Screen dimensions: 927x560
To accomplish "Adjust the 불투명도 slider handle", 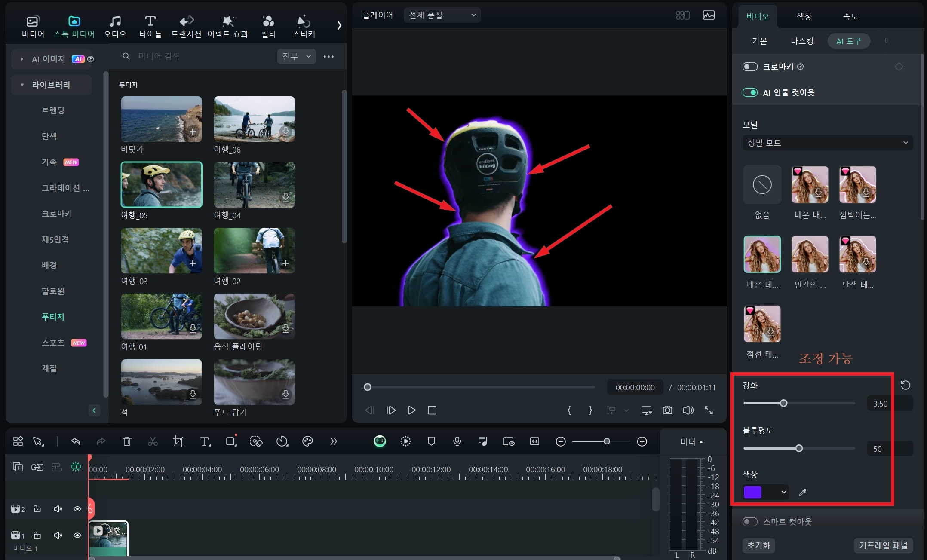I will point(799,448).
